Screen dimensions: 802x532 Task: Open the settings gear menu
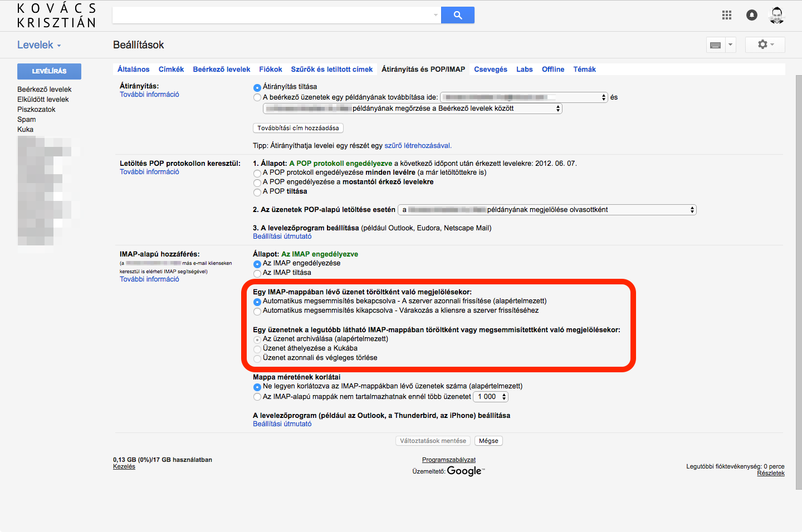coord(765,45)
